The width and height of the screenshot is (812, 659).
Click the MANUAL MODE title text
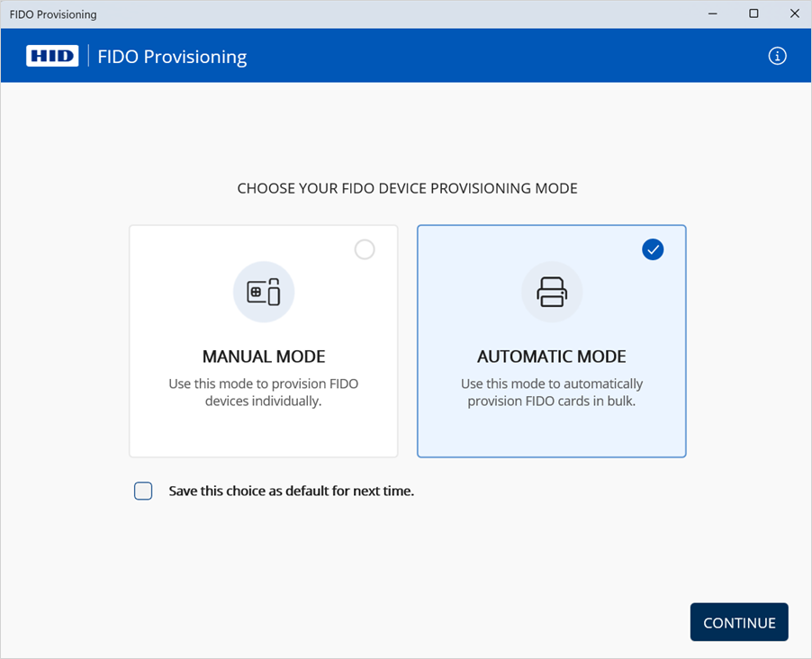(264, 357)
